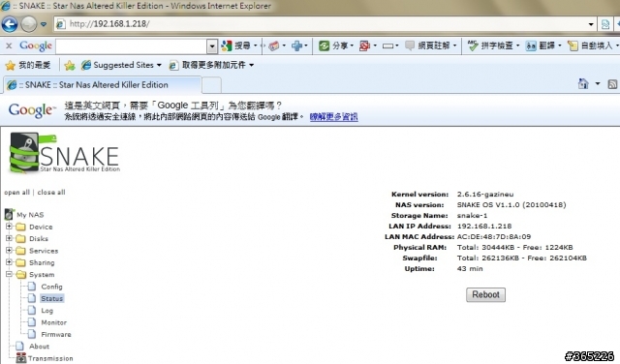Click the 瞭解更多資訊 learn more link

pos(333,117)
